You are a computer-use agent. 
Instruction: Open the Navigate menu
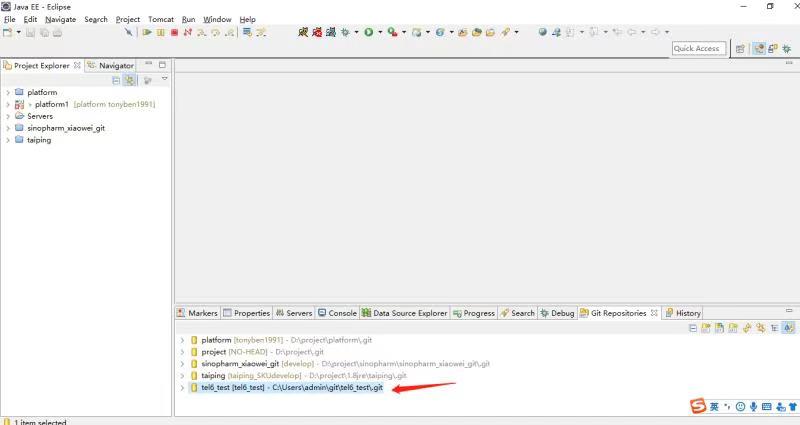pyautogui.click(x=60, y=19)
